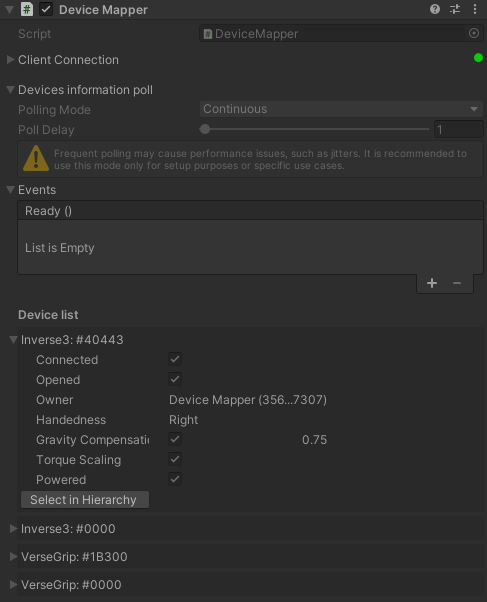
Task: Expand the Client Connection section
Action: 11,60
